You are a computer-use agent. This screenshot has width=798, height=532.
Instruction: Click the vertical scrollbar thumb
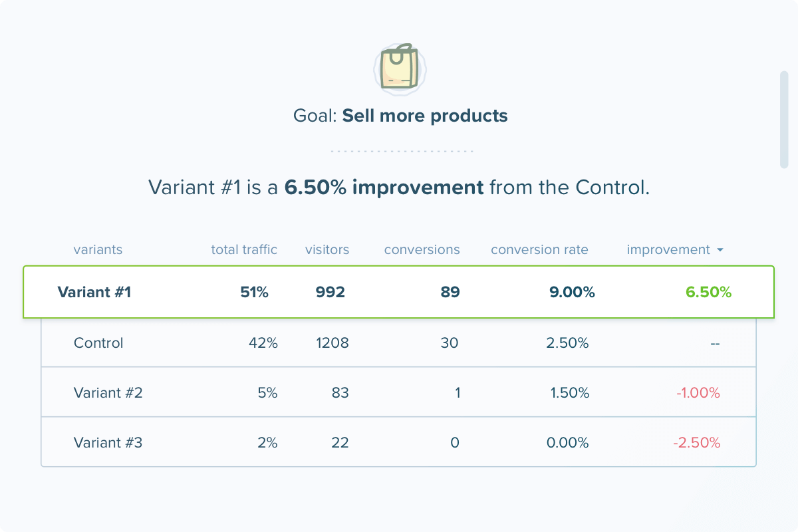(x=784, y=120)
